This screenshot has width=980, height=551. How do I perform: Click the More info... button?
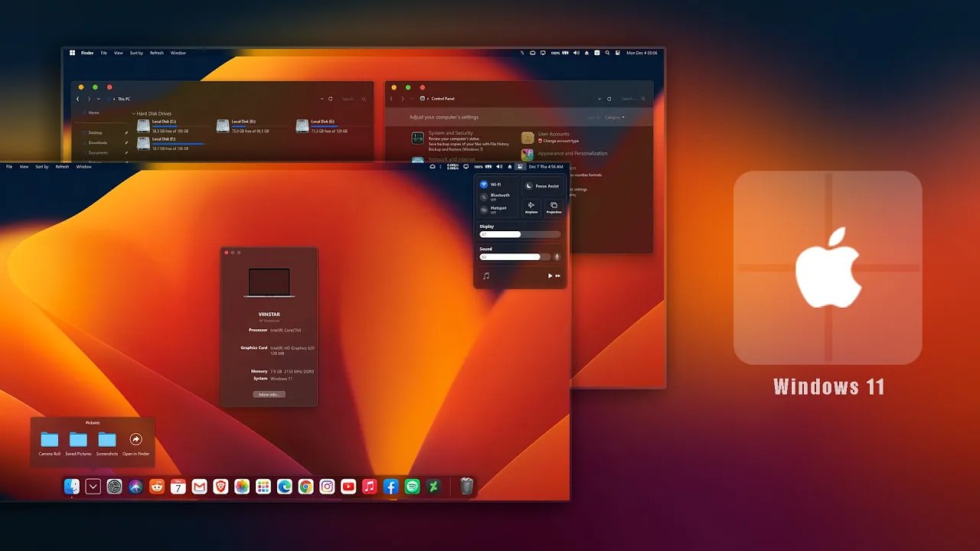pyautogui.click(x=269, y=394)
